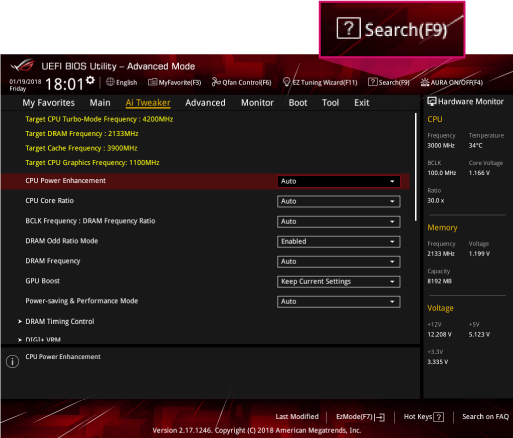The height and width of the screenshot is (438, 513).
Task: Open Hot Keys help
Action: pyautogui.click(x=424, y=417)
